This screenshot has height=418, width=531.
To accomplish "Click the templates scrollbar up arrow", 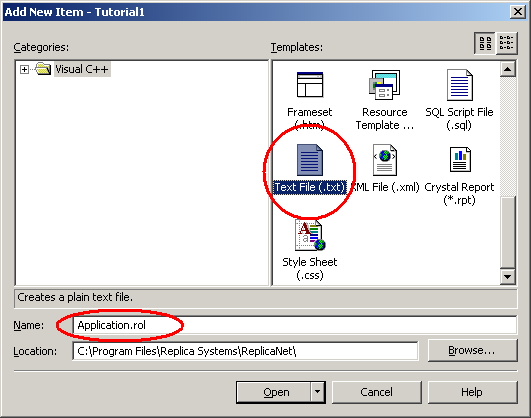I will tap(507, 69).
